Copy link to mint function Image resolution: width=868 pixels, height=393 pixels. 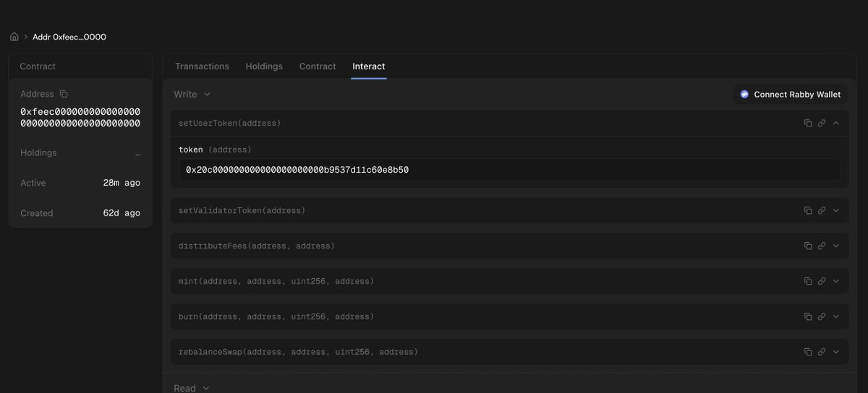point(822,281)
